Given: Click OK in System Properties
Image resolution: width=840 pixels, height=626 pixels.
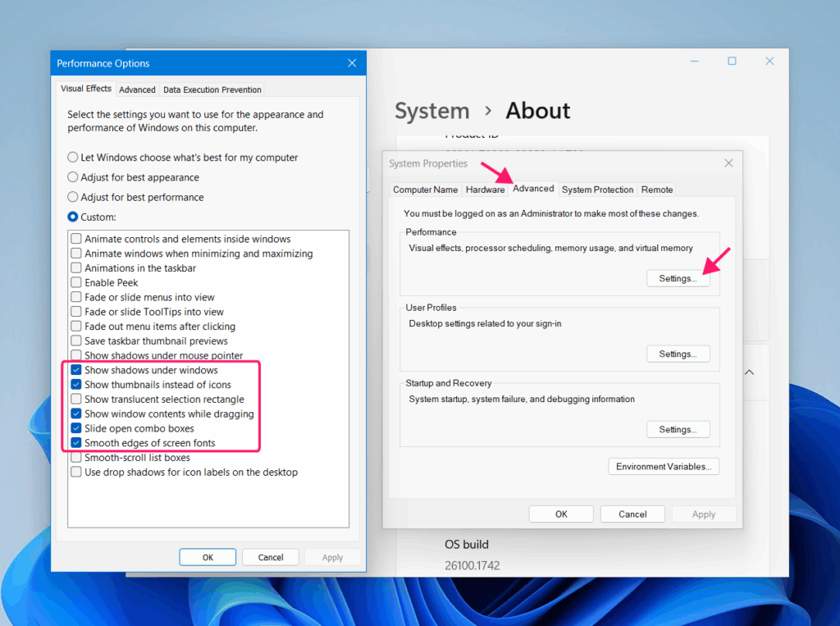Looking at the screenshot, I should click(561, 514).
